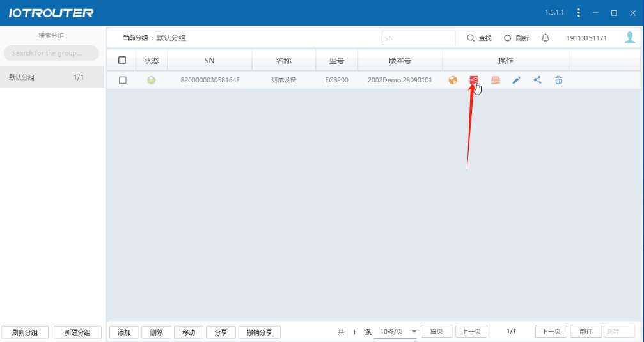Viewport: 644px width, 342px height.
Task: Open the 10条/页 page size dropdown
Action: tap(398, 332)
